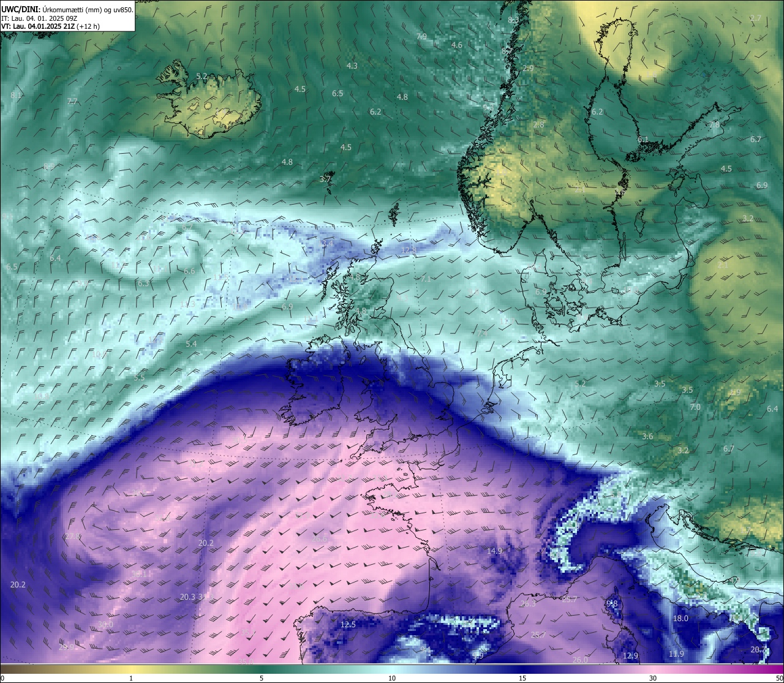Click the 26.3 value in the Gulf of Lion
784x683 pixels.
528,603
